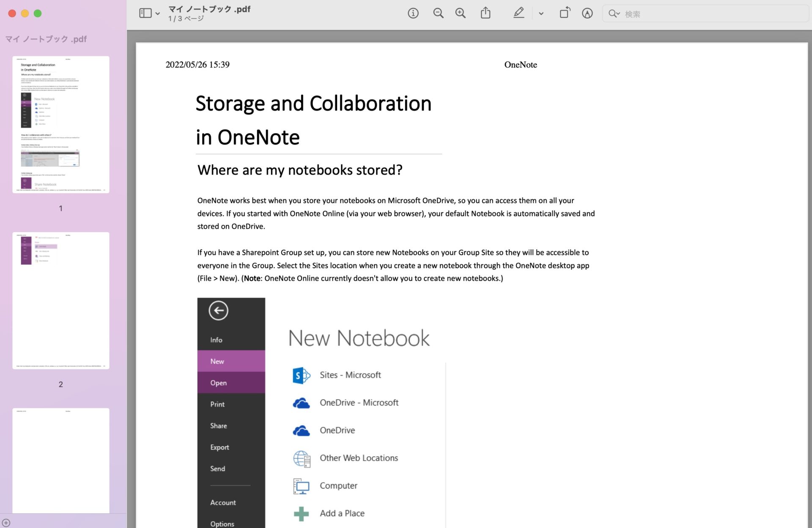812x528 pixels.
Task: Zoom out using the magnifier minus icon
Action: [x=438, y=14]
